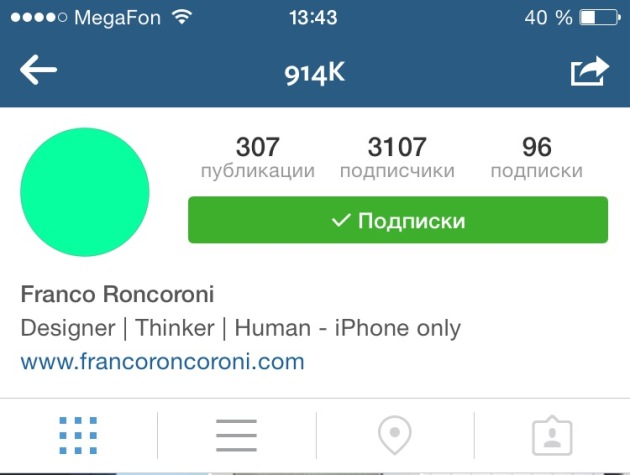Visit www.francoroncoroni.com link

[163, 362]
